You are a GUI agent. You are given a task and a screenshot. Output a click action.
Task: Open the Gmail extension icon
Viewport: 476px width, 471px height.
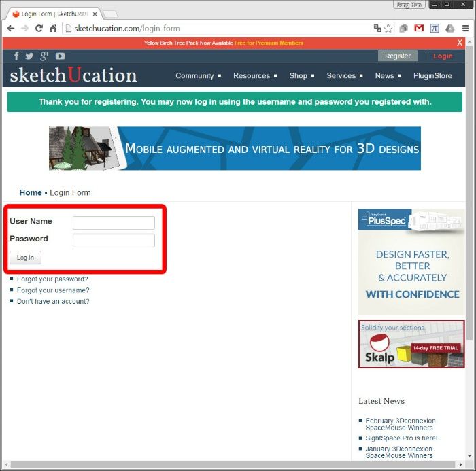coord(419,29)
